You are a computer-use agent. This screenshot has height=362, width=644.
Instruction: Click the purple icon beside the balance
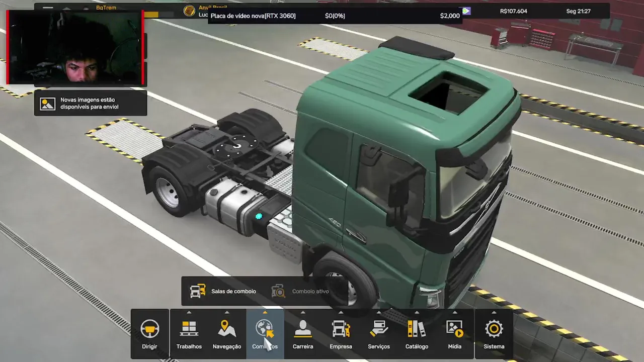[466, 11]
